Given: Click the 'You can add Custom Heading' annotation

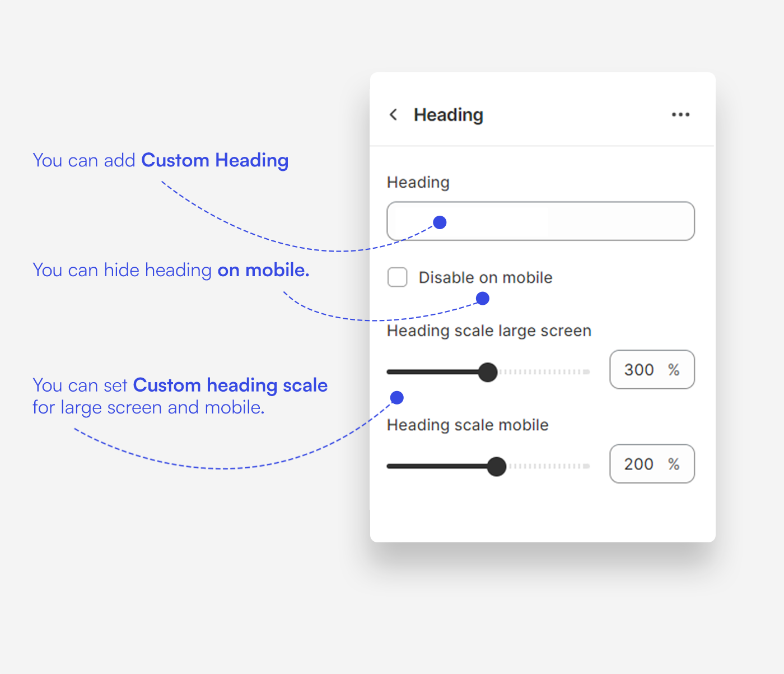Looking at the screenshot, I should tap(160, 160).
